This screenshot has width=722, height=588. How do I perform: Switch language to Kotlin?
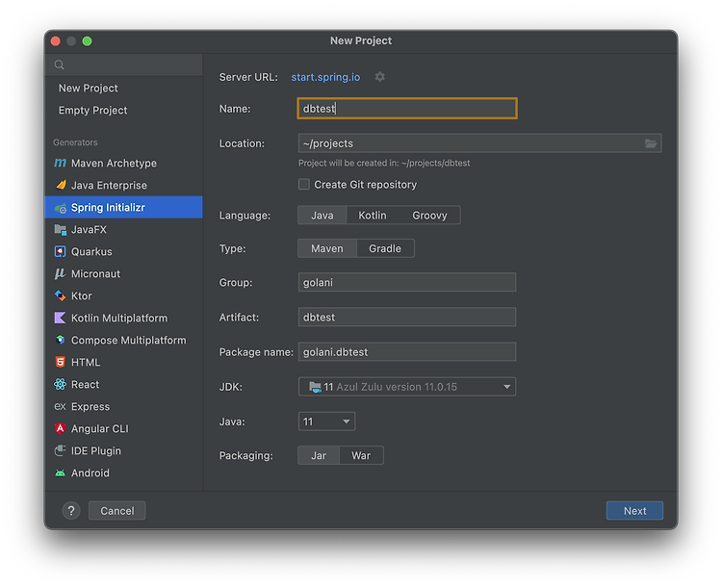(x=372, y=216)
